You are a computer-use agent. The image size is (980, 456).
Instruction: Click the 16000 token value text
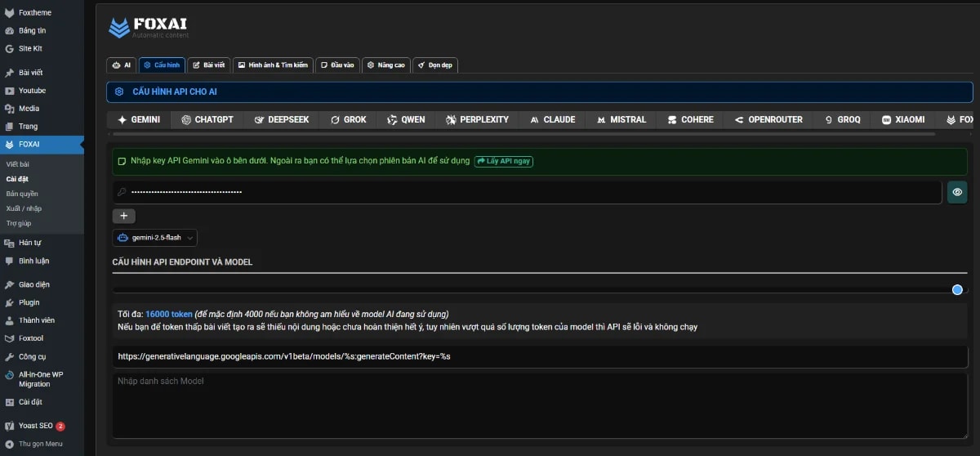pos(169,314)
